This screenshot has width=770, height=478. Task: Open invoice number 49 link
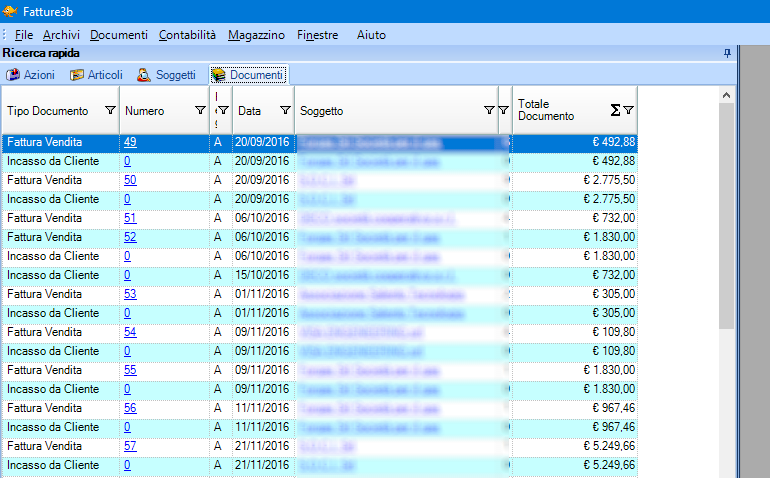[x=130, y=142]
